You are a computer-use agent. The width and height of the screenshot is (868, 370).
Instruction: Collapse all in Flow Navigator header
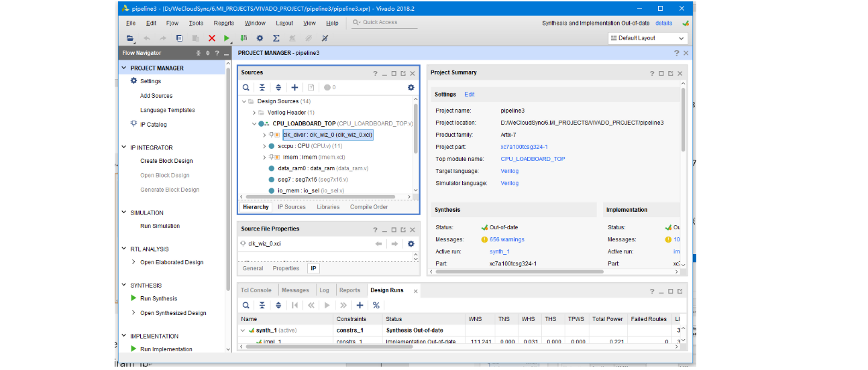199,53
